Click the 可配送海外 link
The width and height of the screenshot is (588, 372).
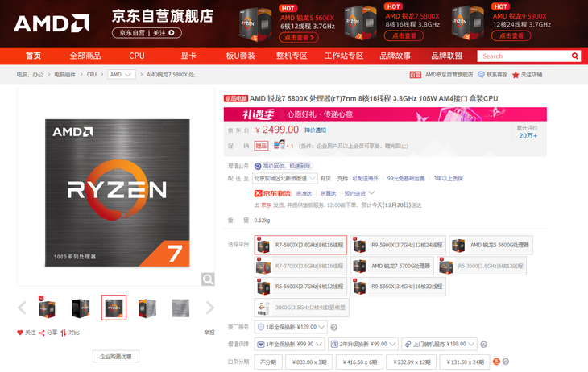pos(365,179)
